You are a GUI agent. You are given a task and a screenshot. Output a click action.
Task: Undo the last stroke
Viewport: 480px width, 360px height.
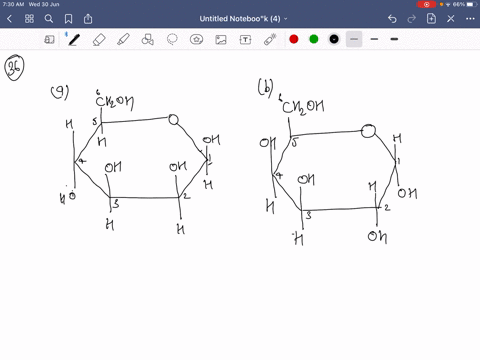coord(392,19)
